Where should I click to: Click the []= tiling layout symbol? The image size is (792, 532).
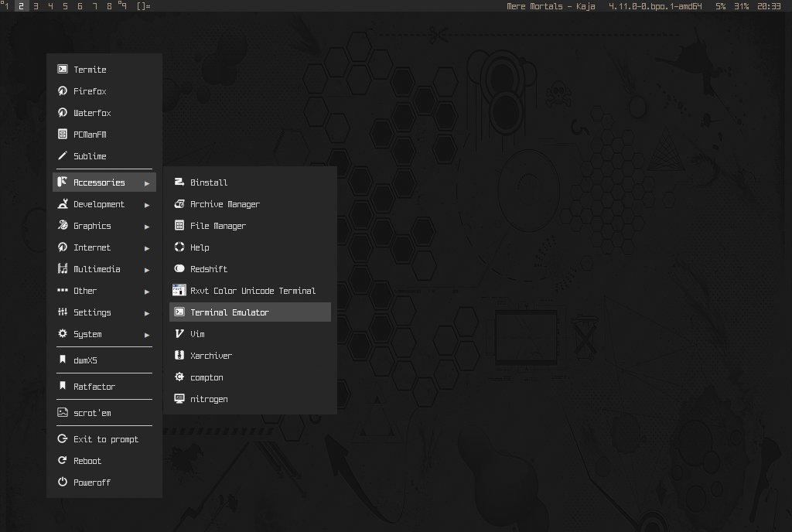coord(143,6)
